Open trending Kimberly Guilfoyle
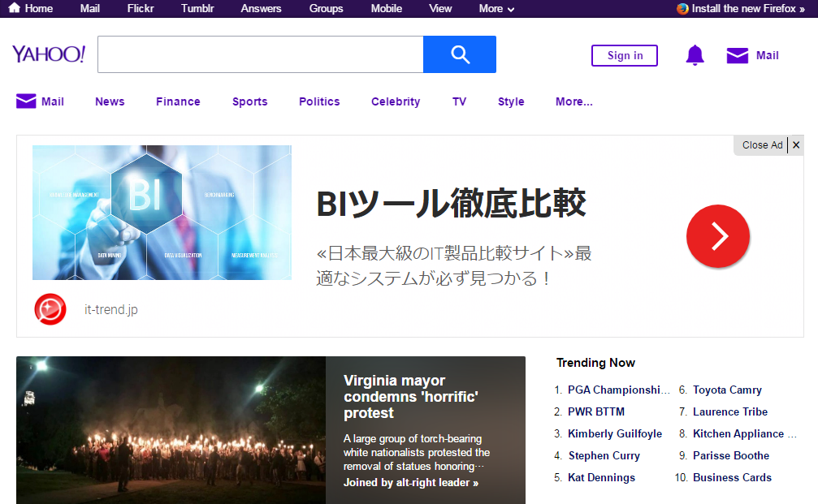Viewport: 818px width, 504px height. click(x=615, y=433)
